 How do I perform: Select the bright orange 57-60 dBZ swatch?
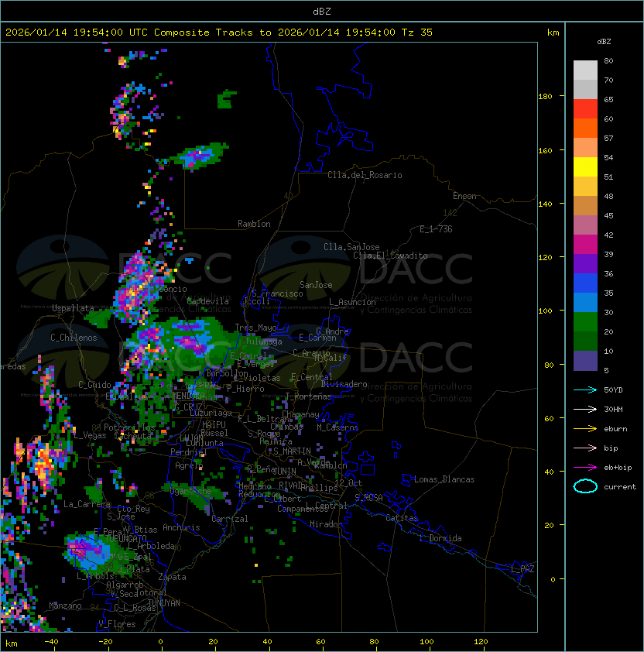click(585, 128)
